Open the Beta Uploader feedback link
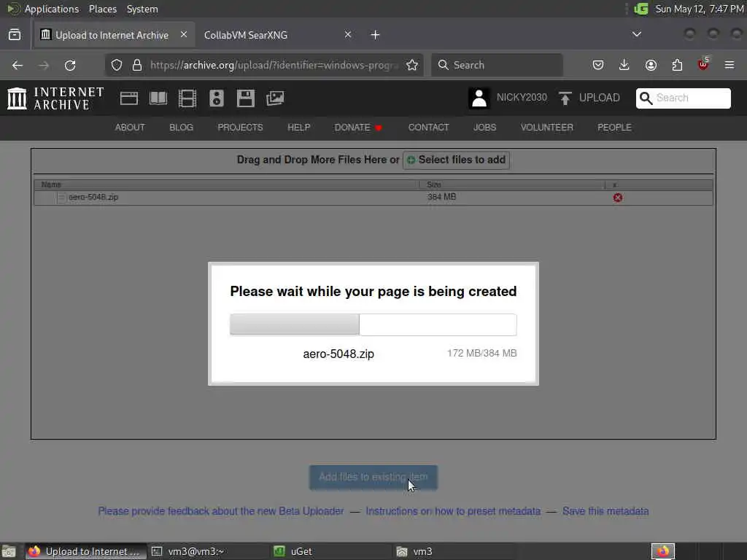Viewport: 747px width, 560px height. [x=221, y=511]
